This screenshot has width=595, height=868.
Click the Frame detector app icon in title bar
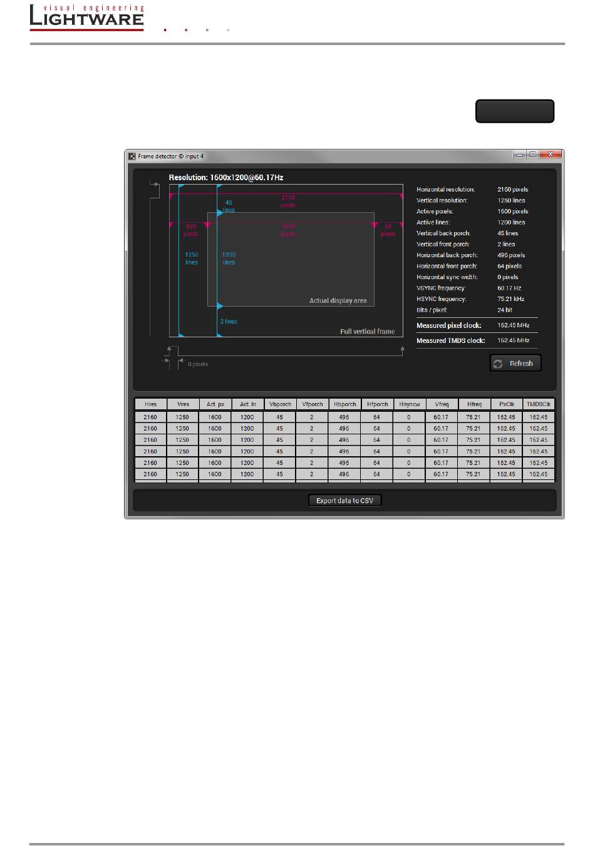pyautogui.click(x=132, y=156)
